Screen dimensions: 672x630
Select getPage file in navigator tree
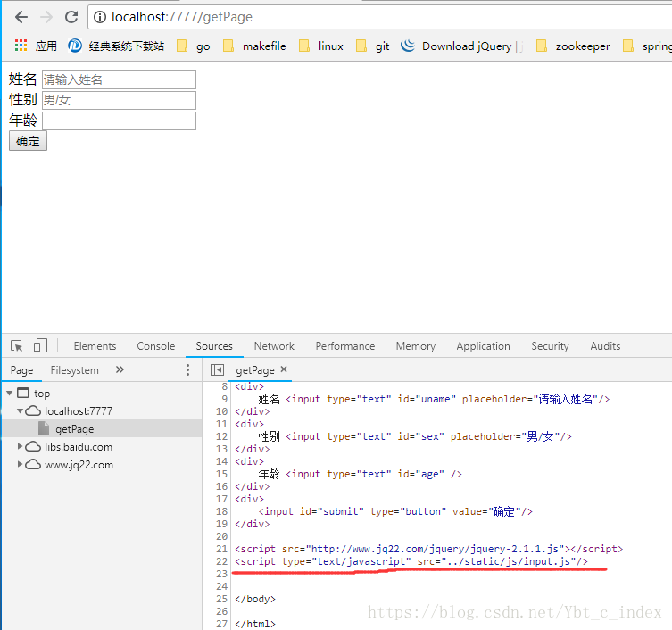point(75,429)
